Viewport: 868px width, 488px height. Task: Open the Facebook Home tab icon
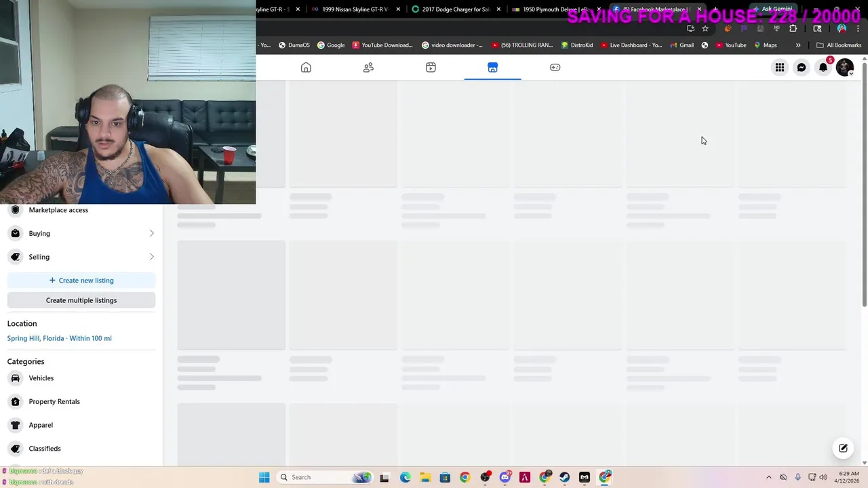pyautogui.click(x=306, y=67)
